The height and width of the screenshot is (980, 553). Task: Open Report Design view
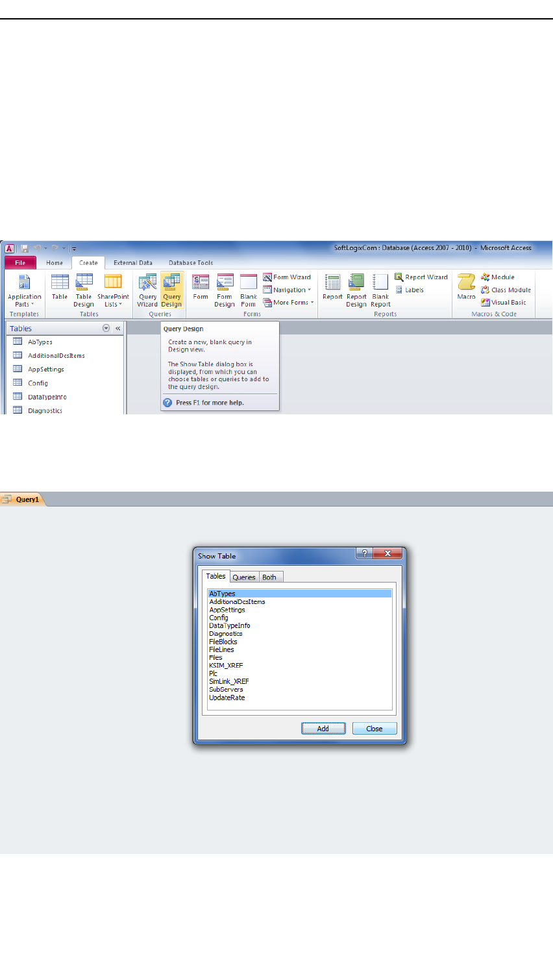coord(356,290)
